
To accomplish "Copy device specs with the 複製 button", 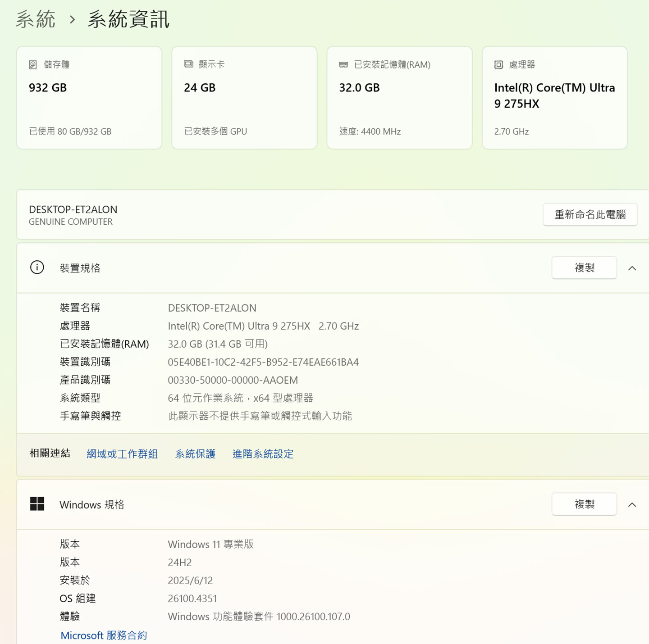I will click(x=584, y=268).
